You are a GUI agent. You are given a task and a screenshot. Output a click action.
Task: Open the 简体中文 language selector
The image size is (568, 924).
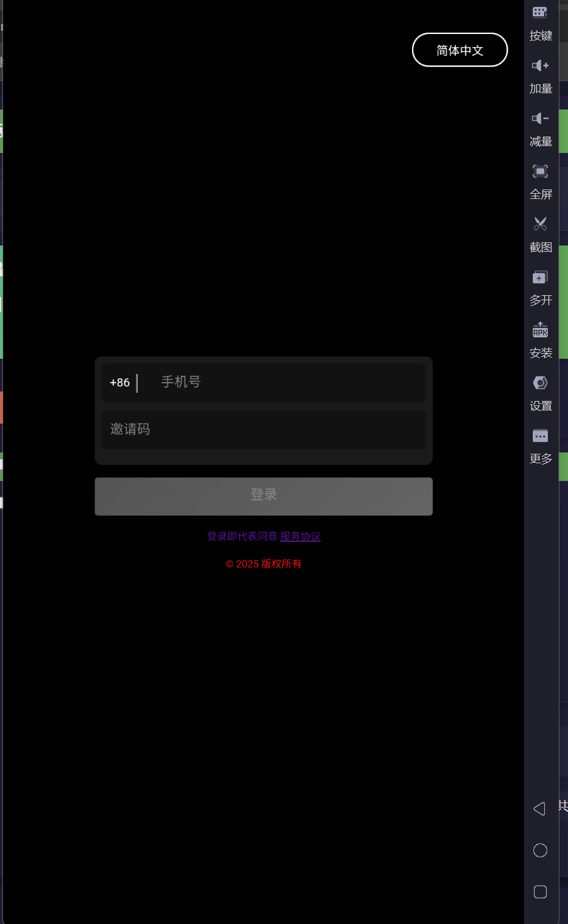point(460,50)
